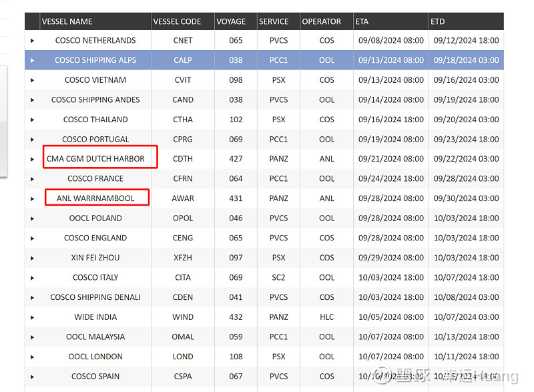This screenshot has width=534, height=392.
Task: Select the COSCO ENGLAND vessel name
Action: point(95,238)
